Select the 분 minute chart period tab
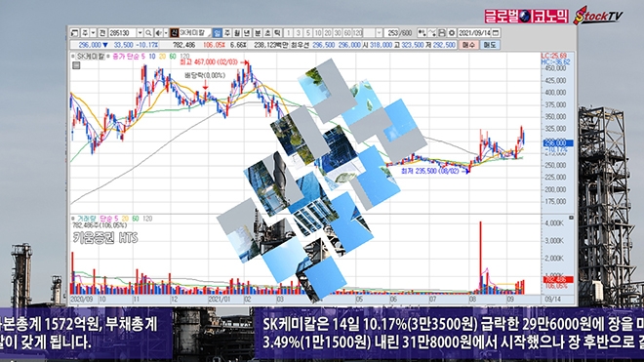The width and height of the screenshot is (644, 362). click(x=257, y=33)
